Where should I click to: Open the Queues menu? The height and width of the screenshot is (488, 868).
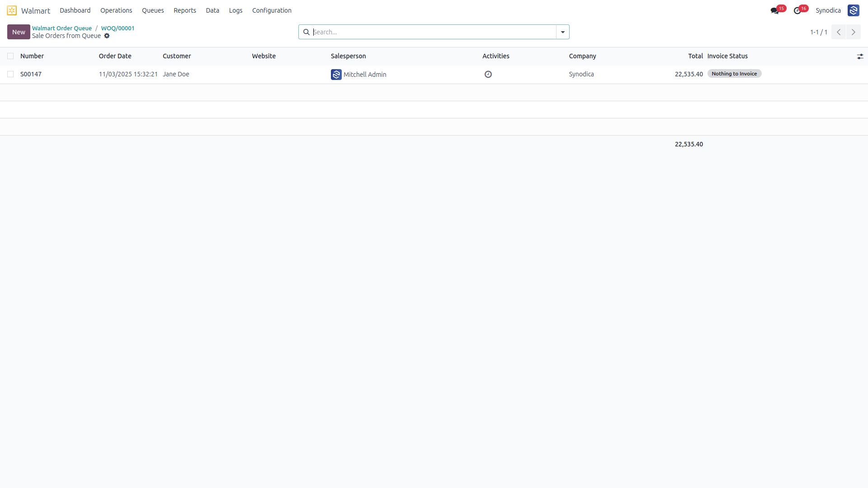153,10
